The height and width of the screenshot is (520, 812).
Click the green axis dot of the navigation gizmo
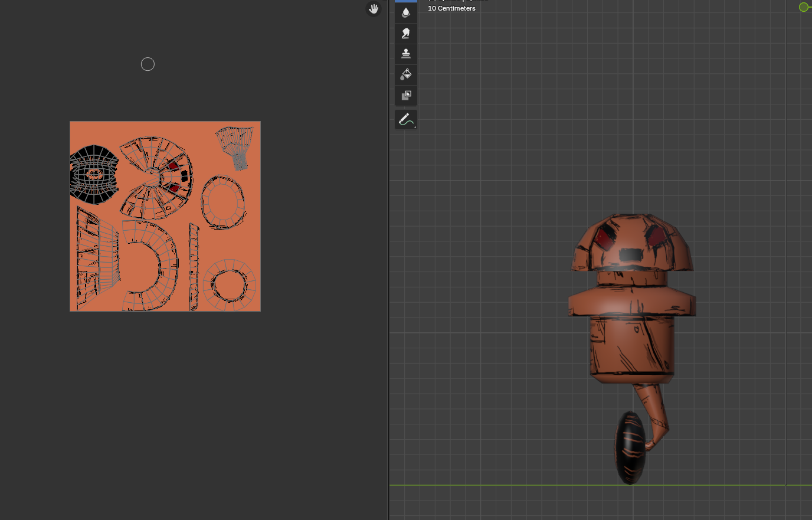point(804,7)
